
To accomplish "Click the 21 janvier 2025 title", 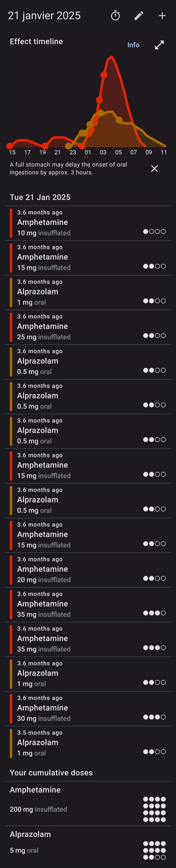I will (x=44, y=15).
